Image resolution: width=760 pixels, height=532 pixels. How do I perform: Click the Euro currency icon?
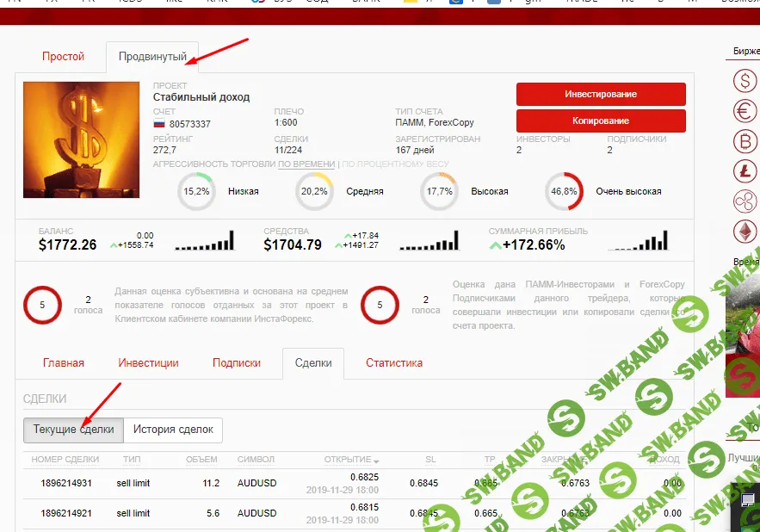745,111
